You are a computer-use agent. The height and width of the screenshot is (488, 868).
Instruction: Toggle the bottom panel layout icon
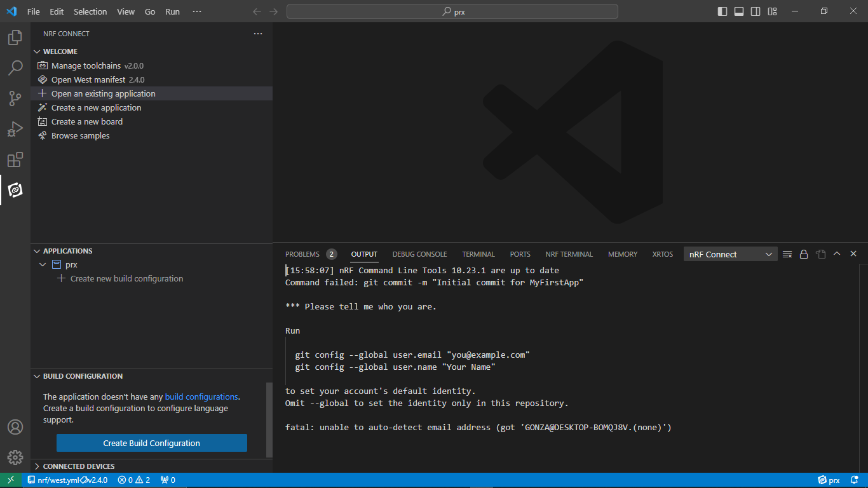pyautogui.click(x=739, y=11)
